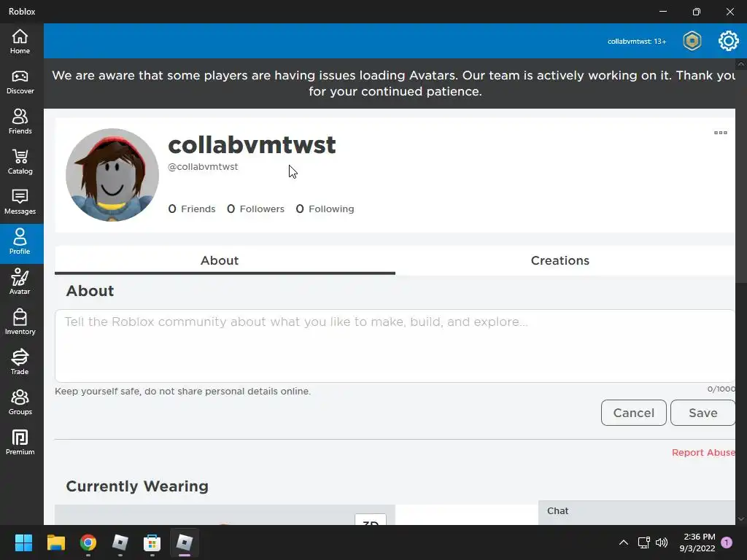
Task: Click the first Roblox taskbar icon
Action: pos(120,542)
